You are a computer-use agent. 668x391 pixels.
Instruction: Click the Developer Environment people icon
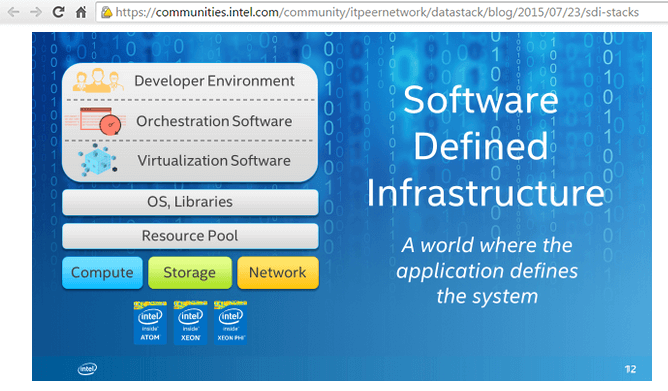98,80
